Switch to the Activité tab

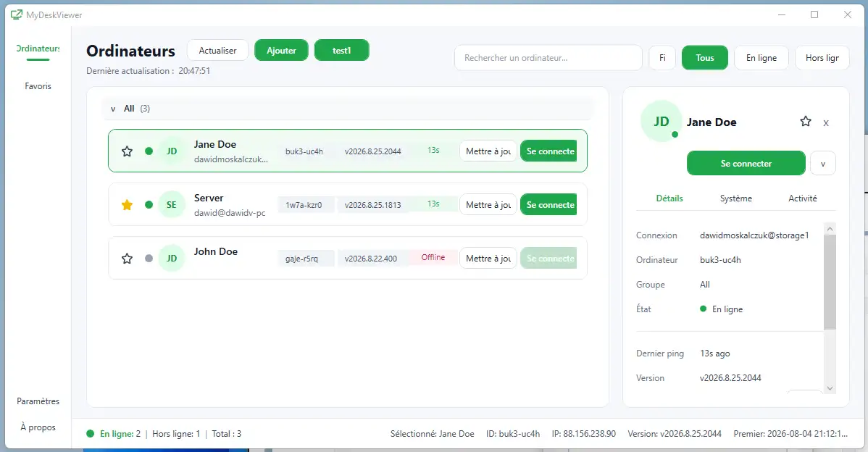(802, 198)
